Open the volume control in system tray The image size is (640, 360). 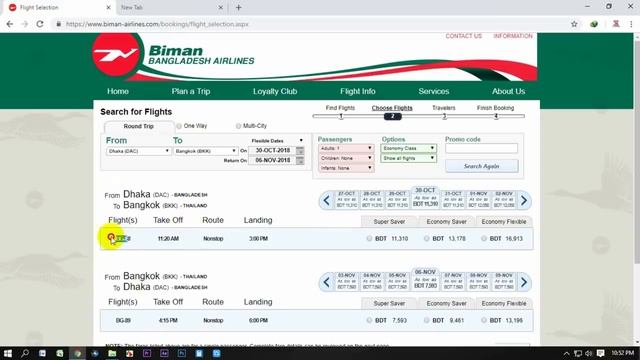[x=588, y=353]
